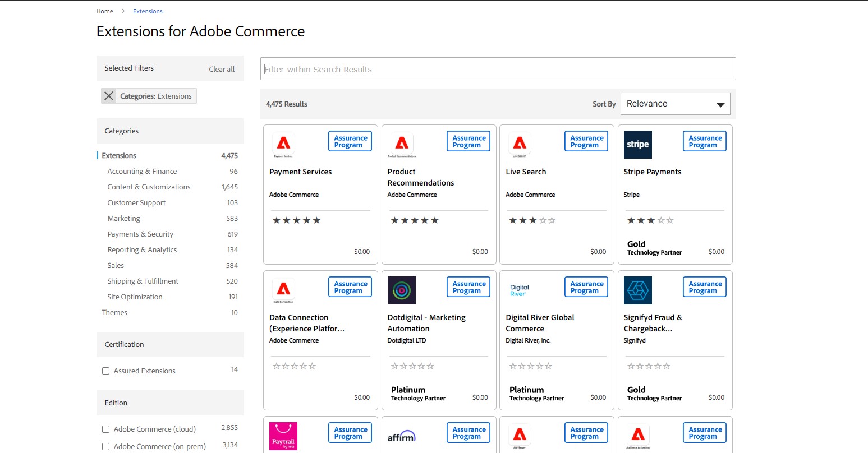Filter by Marketing category
Image resolution: width=868 pixels, height=453 pixels.
point(123,218)
